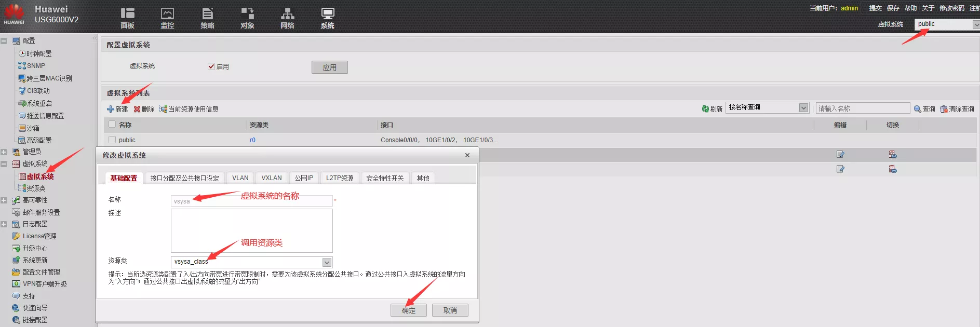Select 资源类 in the sidebar tree
Viewport: 980px width, 327px height.
pos(36,188)
